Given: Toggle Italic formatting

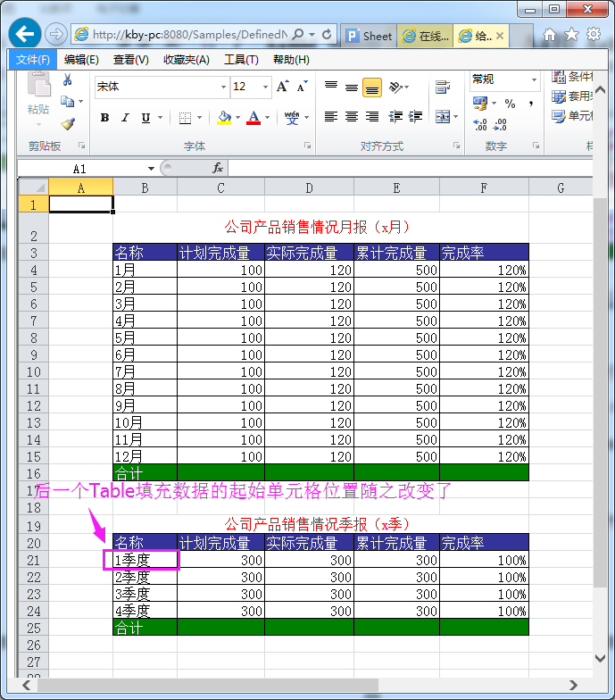Looking at the screenshot, I should (x=124, y=118).
